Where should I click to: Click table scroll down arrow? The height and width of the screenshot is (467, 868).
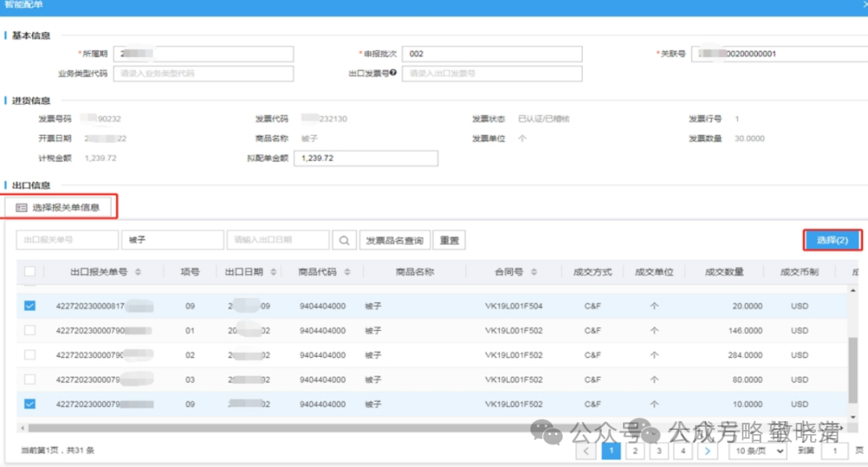click(853, 417)
